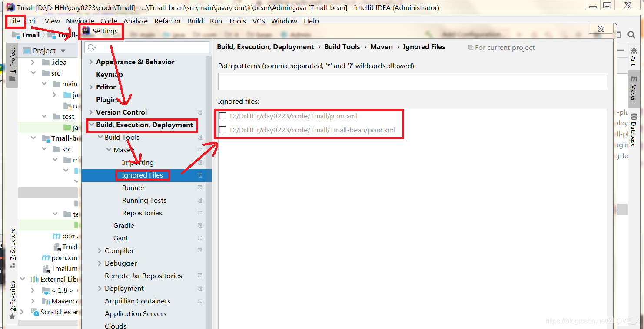Click Tmall breadcrumb in navigation bar
644x329 pixels.
[x=26, y=35]
